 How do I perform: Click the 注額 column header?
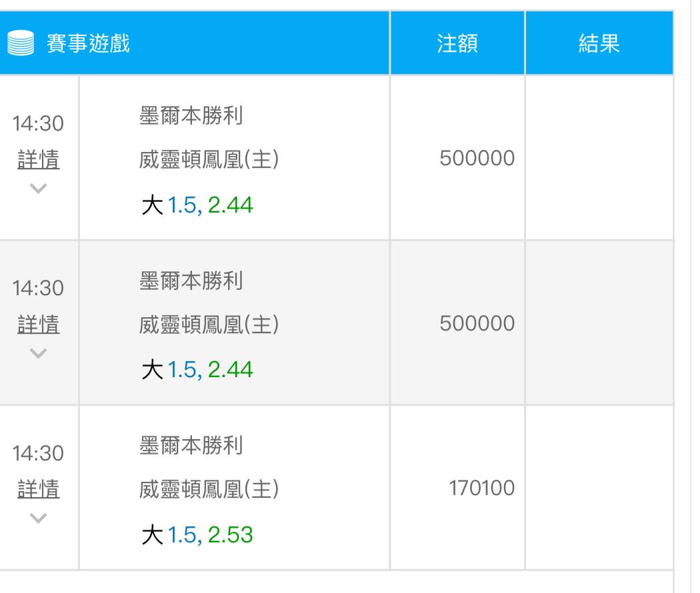(x=457, y=43)
